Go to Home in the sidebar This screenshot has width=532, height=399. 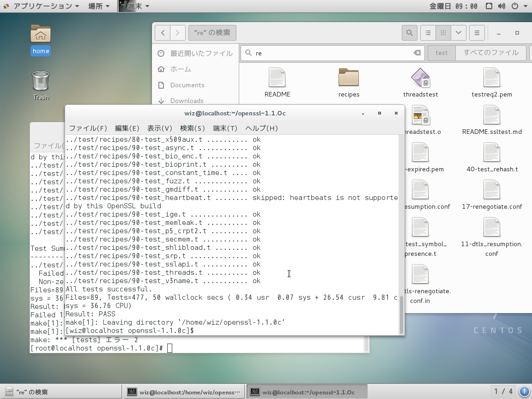coord(195,69)
